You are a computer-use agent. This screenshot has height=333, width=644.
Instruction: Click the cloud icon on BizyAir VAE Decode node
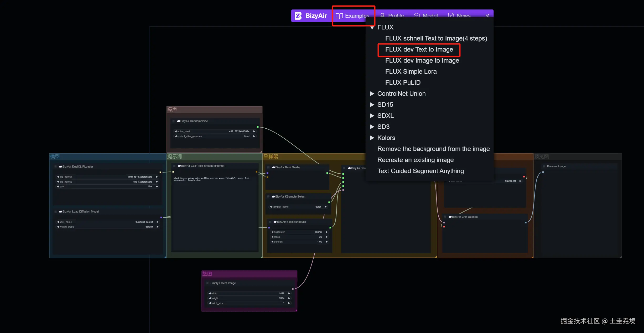450,217
